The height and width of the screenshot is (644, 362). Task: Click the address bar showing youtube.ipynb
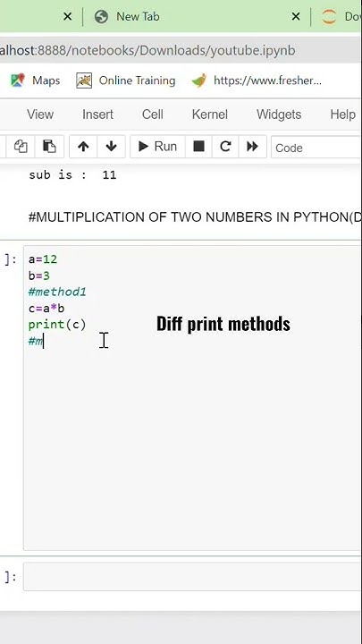(181, 50)
